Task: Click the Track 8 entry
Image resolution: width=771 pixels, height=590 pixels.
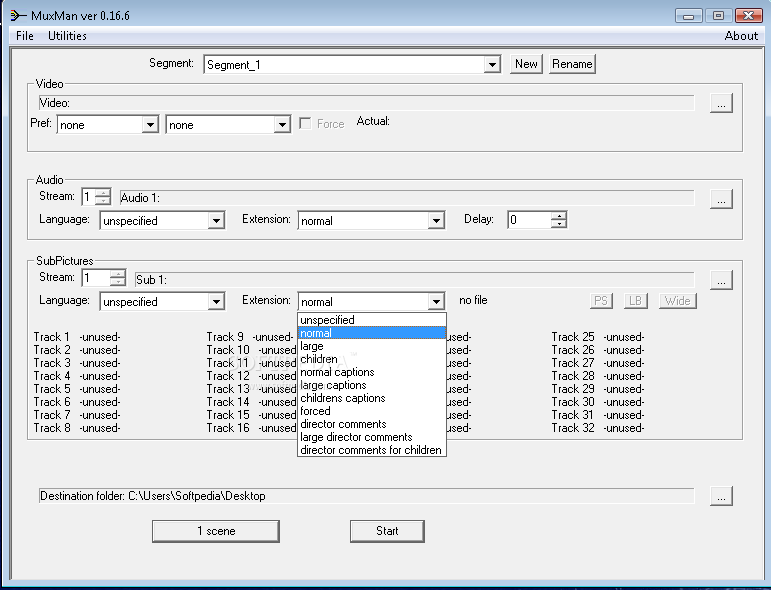Action: point(77,428)
